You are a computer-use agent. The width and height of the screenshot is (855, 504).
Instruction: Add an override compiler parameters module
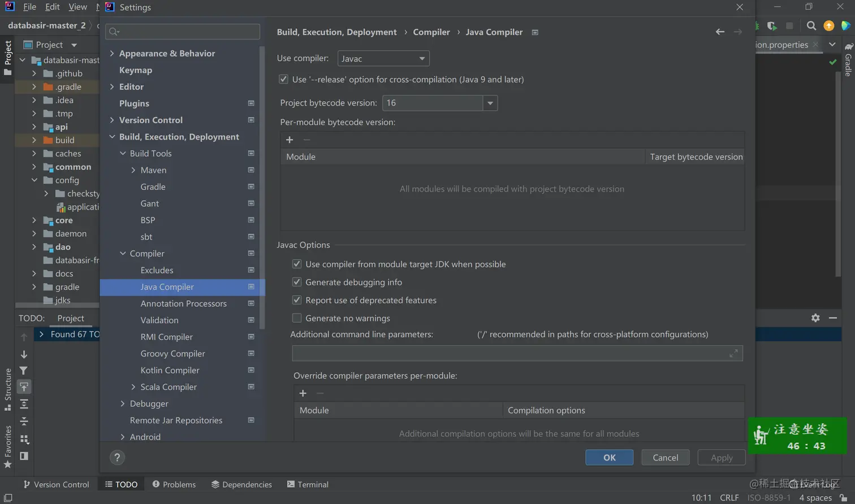[303, 393]
